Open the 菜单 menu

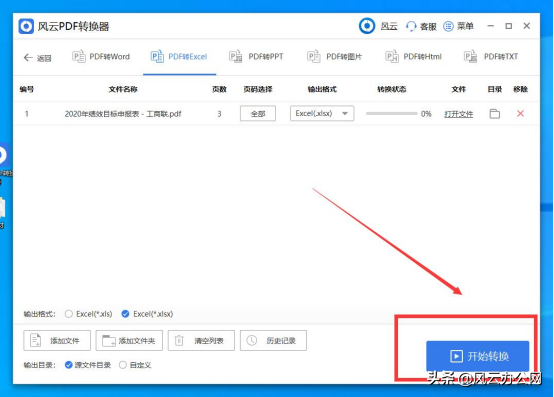[x=458, y=26]
